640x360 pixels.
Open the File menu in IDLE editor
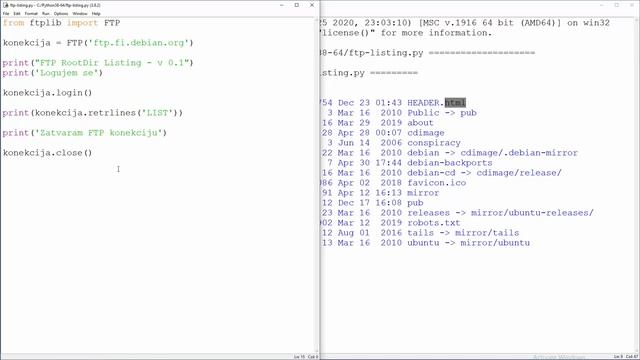pyautogui.click(x=6, y=13)
